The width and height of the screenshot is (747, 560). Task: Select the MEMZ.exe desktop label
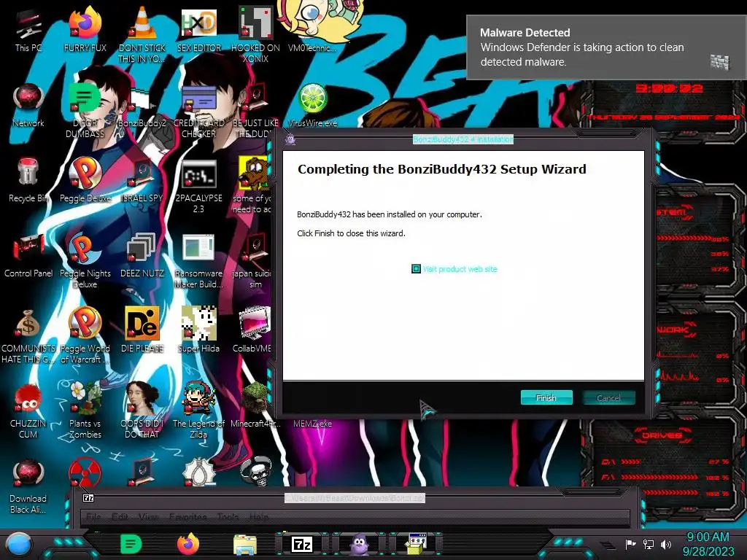[312, 424]
